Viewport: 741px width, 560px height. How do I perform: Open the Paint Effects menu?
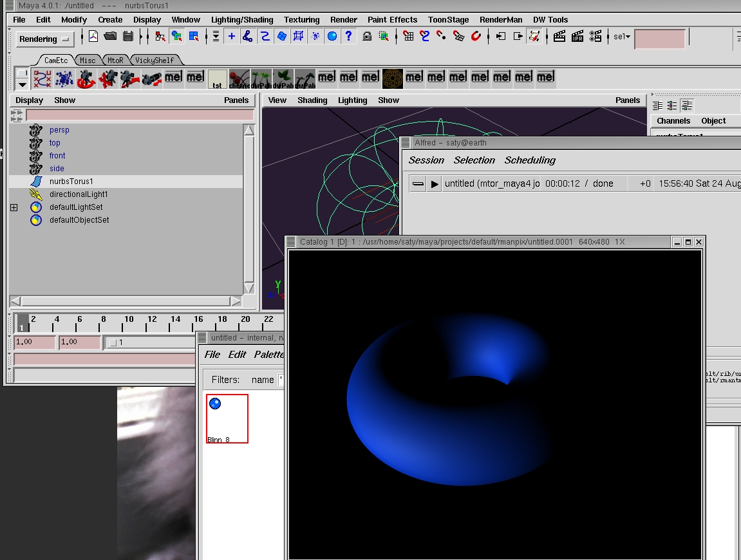click(392, 20)
